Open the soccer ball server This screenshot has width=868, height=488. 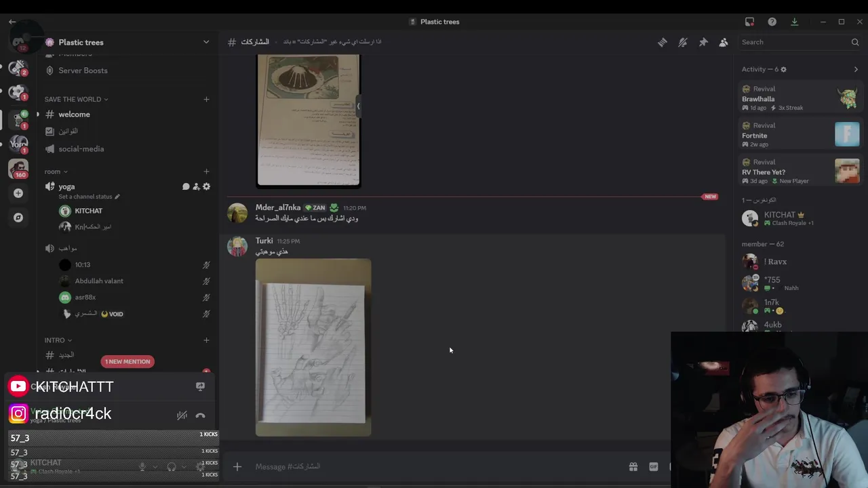click(x=18, y=92)
